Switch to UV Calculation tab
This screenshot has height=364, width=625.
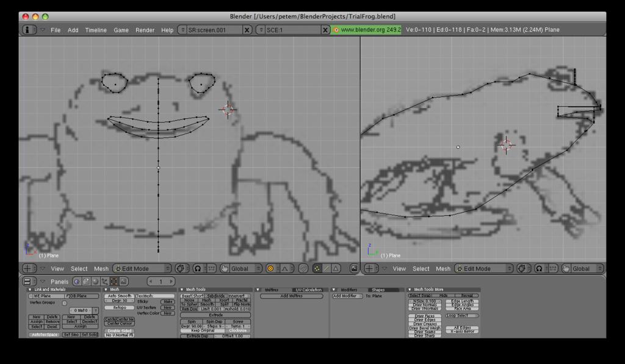coord(308,290)
